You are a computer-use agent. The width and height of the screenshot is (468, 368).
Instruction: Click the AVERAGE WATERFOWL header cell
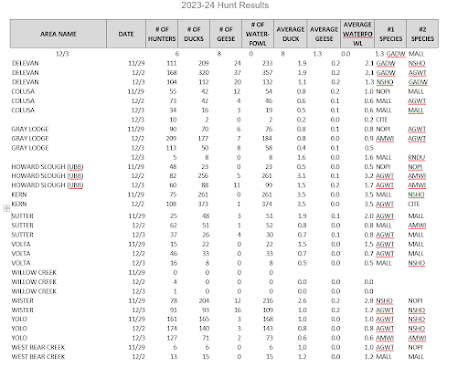(358, 34)
